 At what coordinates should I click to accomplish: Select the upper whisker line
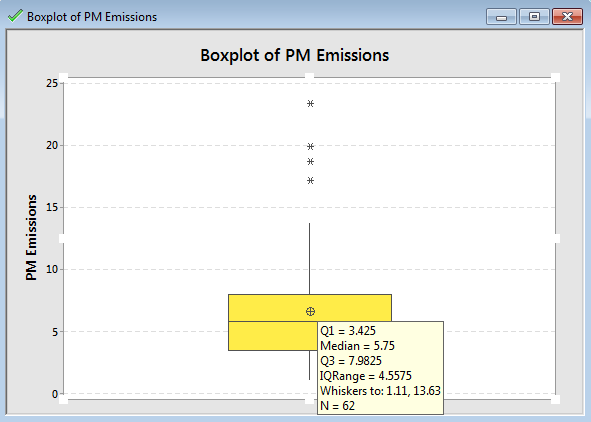click(309, 258)
